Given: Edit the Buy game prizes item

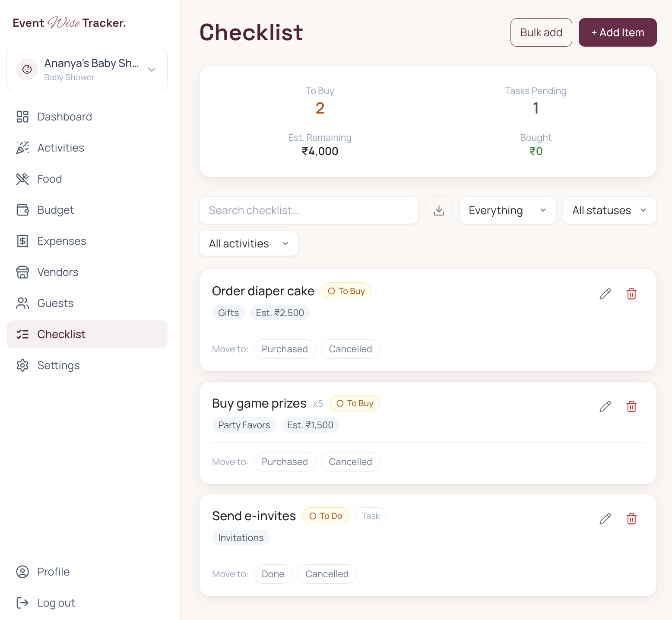Looking at the screenshot, I should (605, 407).
